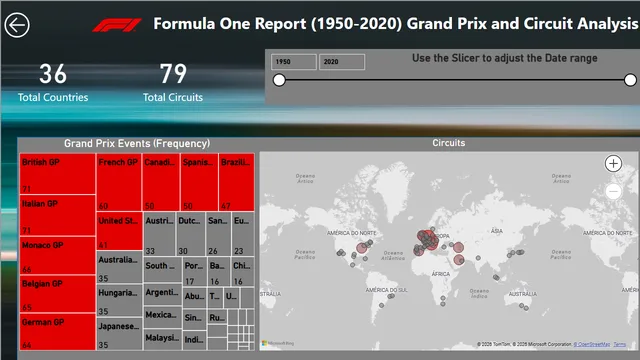640x360 pixels.
Task: Click the Circuits map title
Action: 449,143
